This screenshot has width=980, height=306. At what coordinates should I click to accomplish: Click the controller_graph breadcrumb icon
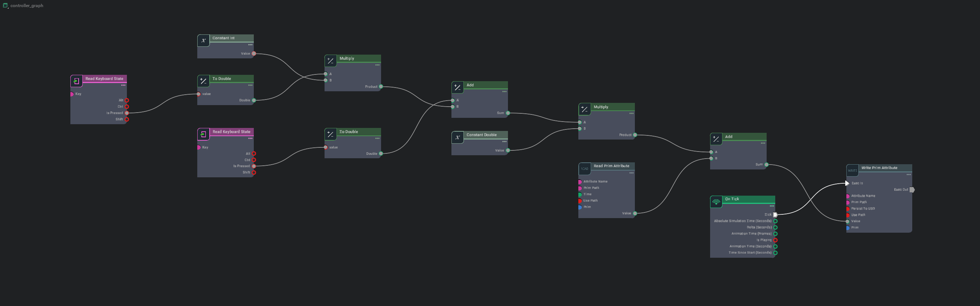[x=5, y=6]
